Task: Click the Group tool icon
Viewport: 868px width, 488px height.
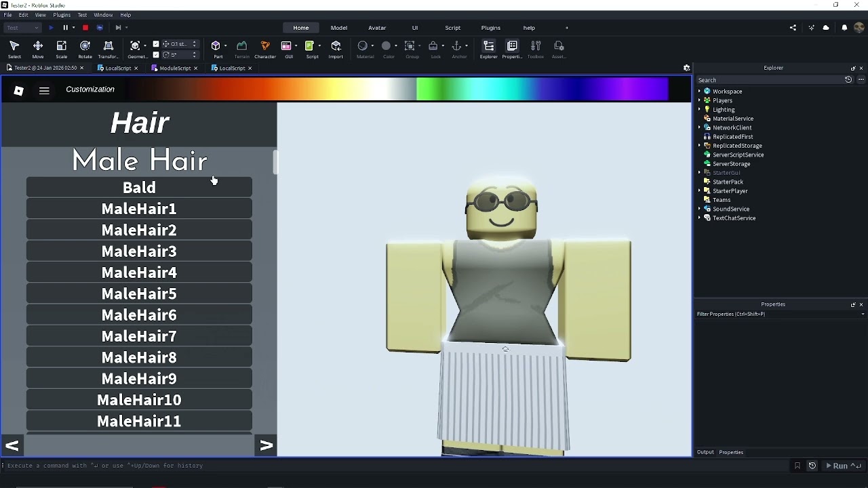Action: tap(410, 46)
